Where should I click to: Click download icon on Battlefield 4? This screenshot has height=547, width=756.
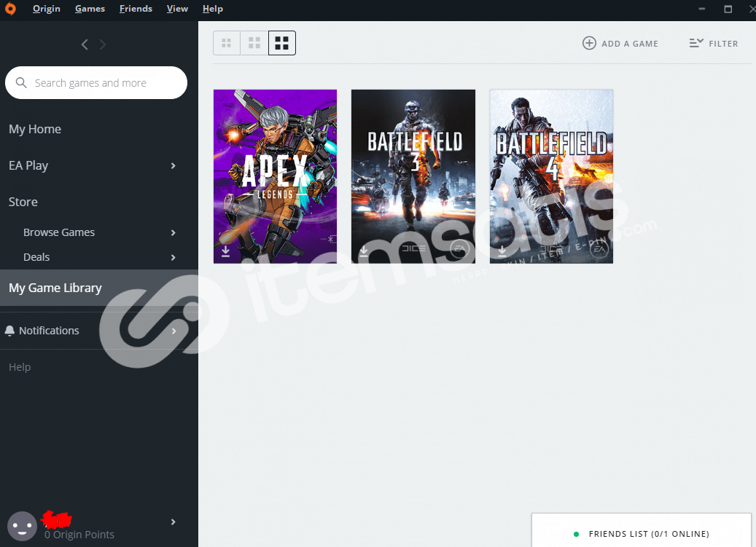[x=502, y=251]
